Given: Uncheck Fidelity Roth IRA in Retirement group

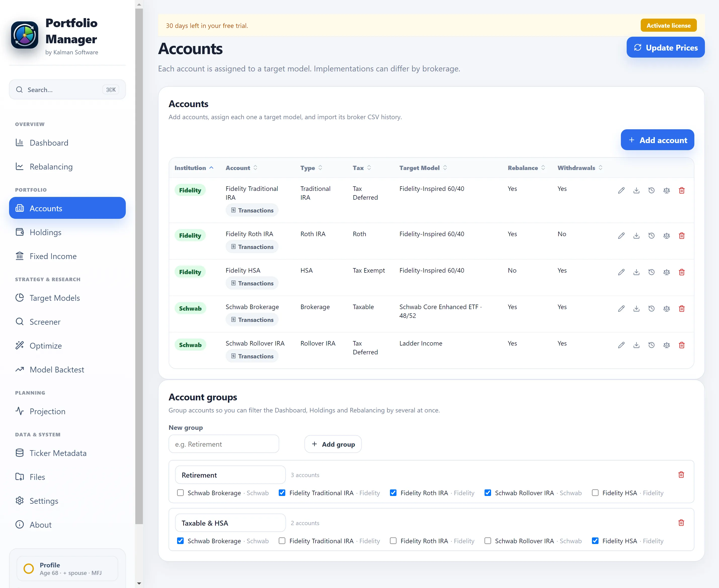Looking at the screenshot, I should click(x=393, y=493).
